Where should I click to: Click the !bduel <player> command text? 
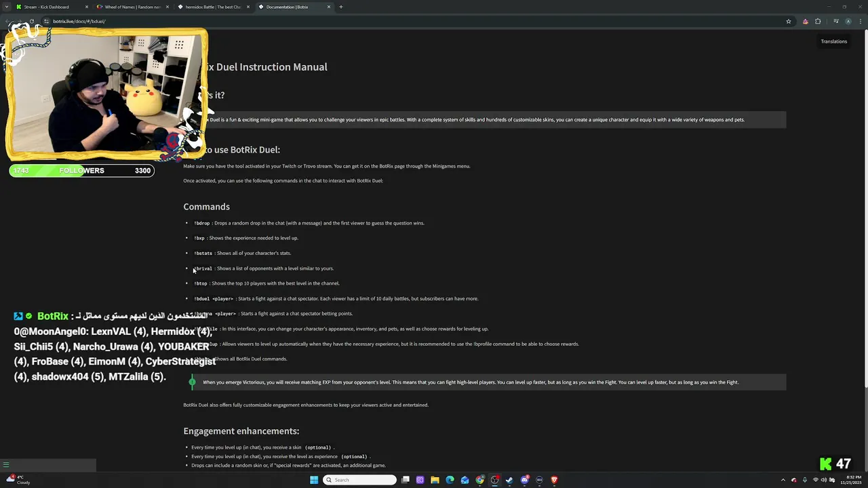pyautogui.click(x=214, y=299)
